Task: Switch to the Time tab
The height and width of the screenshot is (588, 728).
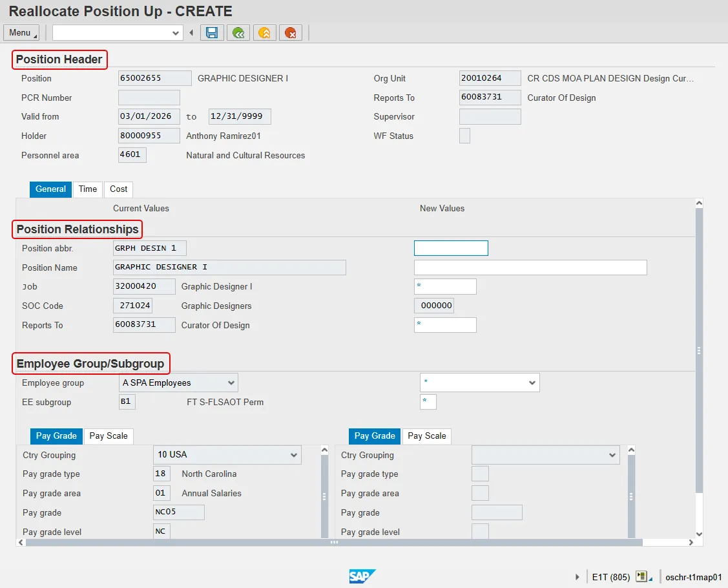Action: pos(88,189)
